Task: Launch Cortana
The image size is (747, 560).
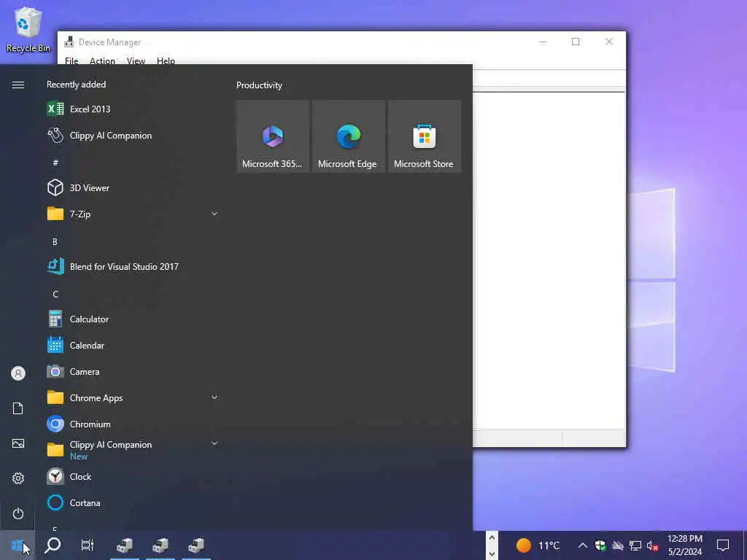Action: pos(133,503)
